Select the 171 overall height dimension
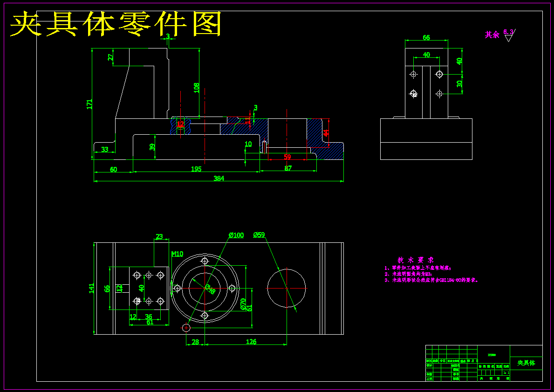Viewport: 554px width, 392px height. [x=90, y=104]
